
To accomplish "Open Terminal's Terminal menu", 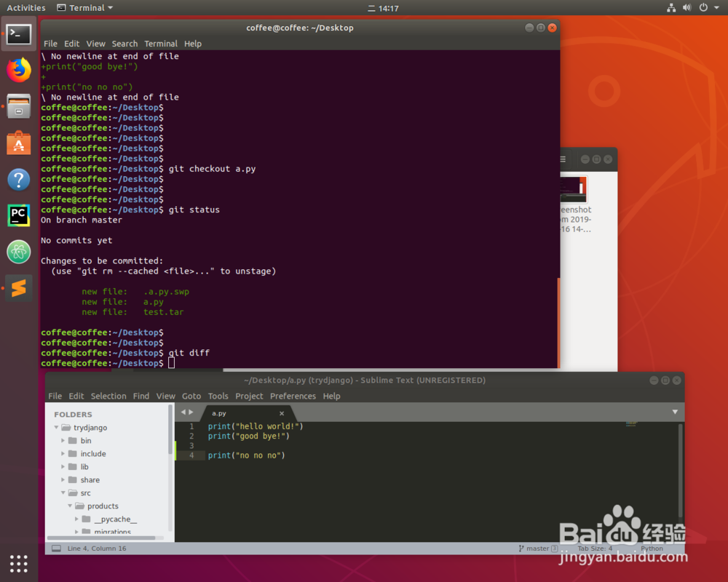I will pos(161,44).
